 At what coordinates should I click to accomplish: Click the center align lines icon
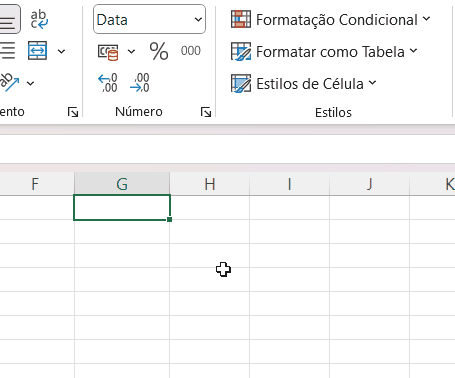click(x=7, y=51)
